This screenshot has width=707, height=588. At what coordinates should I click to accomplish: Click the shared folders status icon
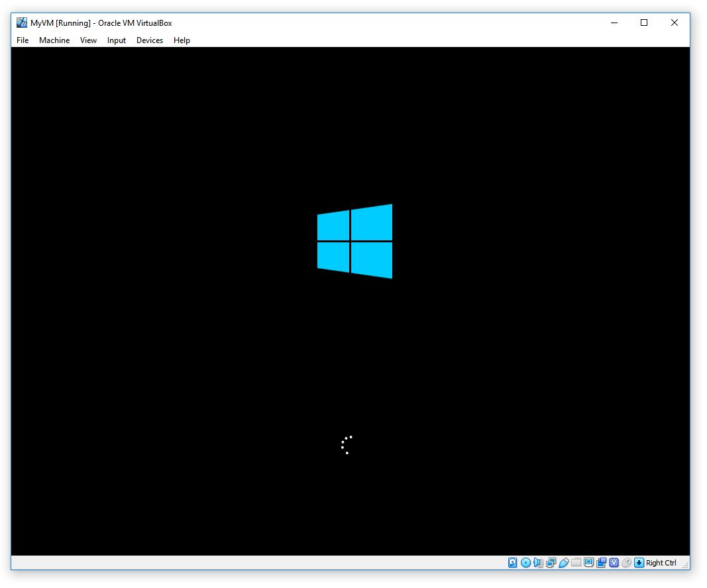coord(576,563)
